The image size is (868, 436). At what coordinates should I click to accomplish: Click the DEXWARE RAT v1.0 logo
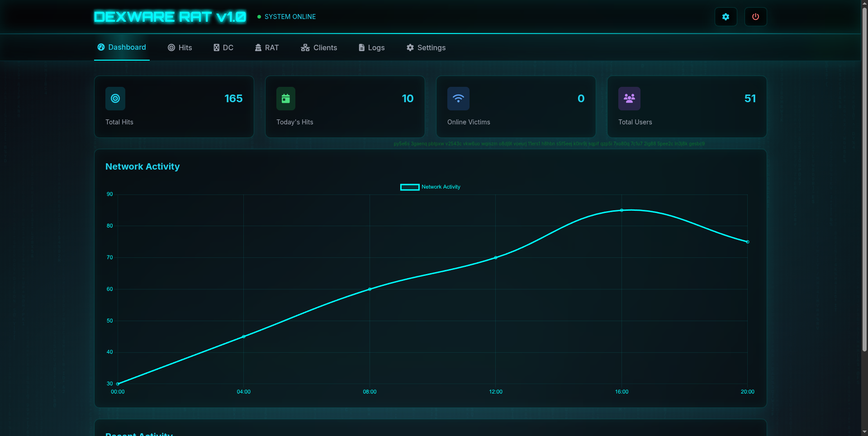point(170,17)
